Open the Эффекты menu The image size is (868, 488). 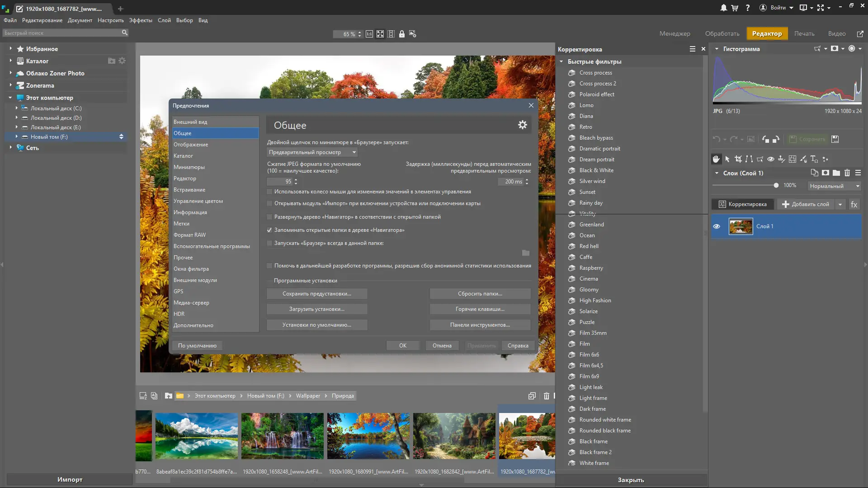click(x=140, y=20)
